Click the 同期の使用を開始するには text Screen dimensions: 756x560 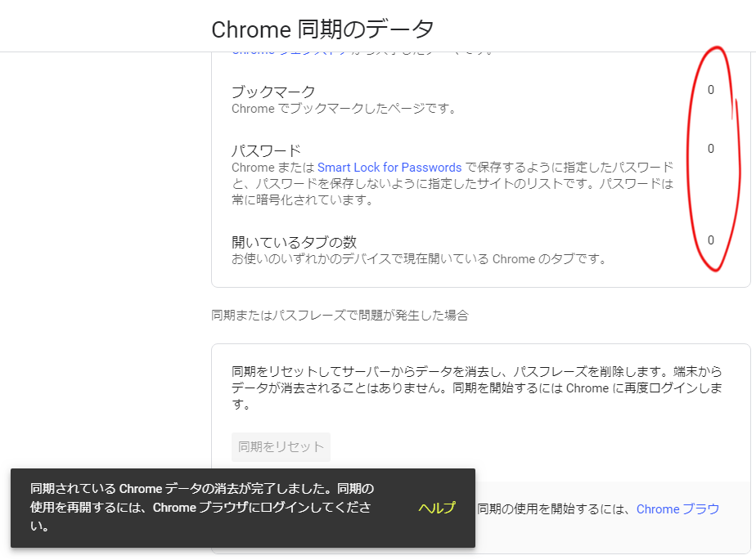(x=555, y=509)
